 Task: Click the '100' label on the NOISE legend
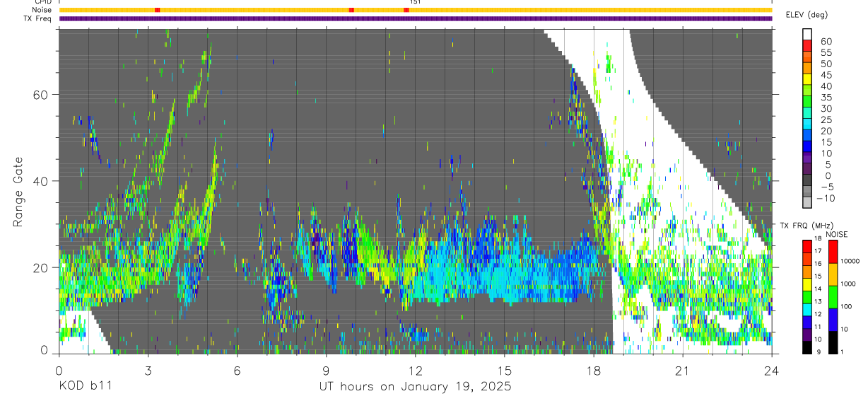[847, 307]
